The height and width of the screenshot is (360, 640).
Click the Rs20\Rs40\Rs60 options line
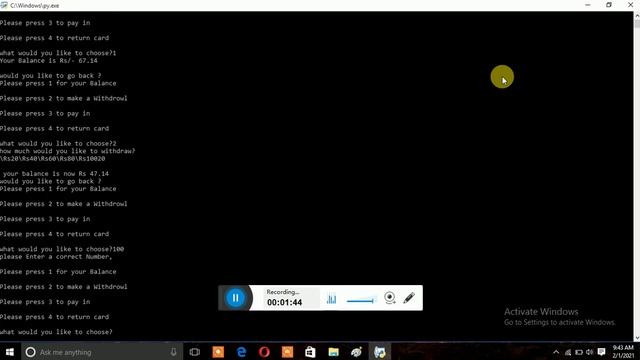coord(52,158)
